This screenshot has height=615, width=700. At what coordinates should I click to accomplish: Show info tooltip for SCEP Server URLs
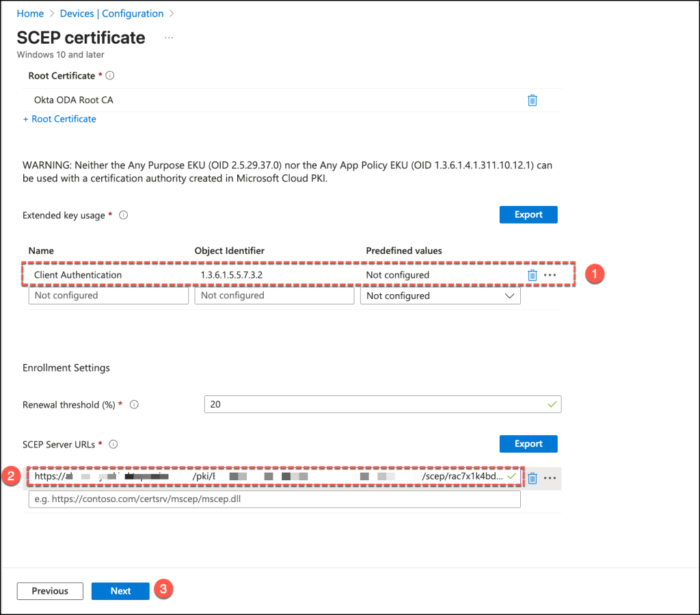[x=113, y=444]
